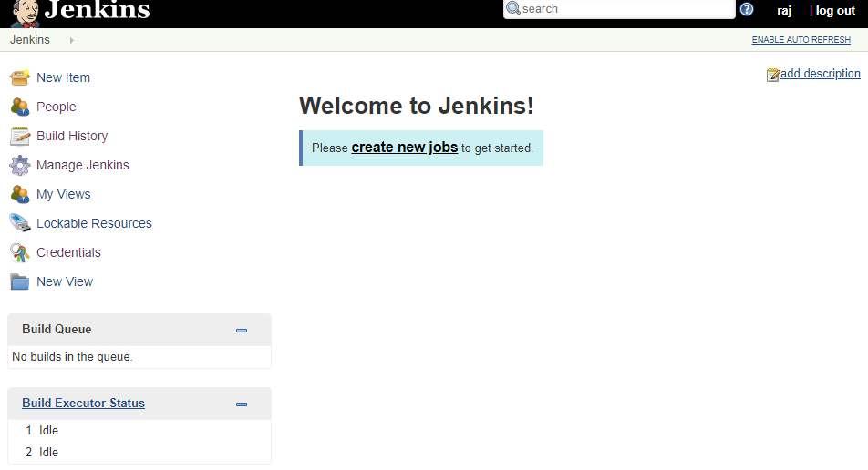Expand the Jenkins breadcrumb arrow menu
Screen dimensions: 868x470
pyautogui.click(x=71, y=40)
